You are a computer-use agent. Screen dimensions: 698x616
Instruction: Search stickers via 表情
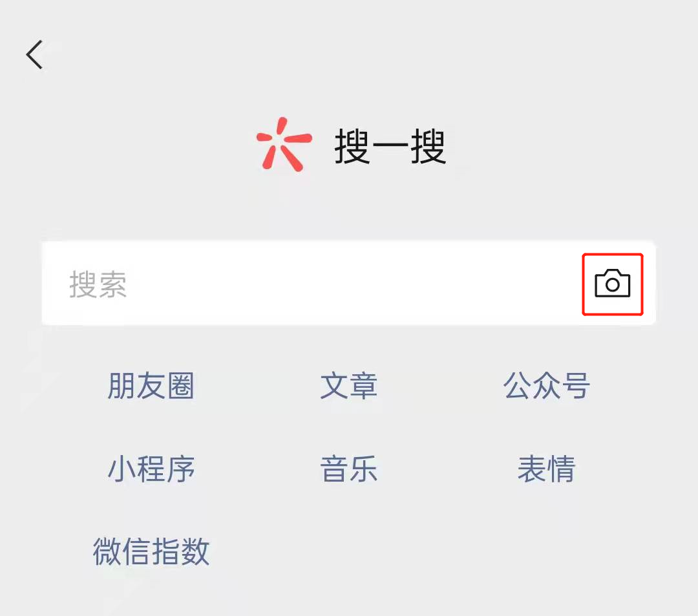click(546, 469)
